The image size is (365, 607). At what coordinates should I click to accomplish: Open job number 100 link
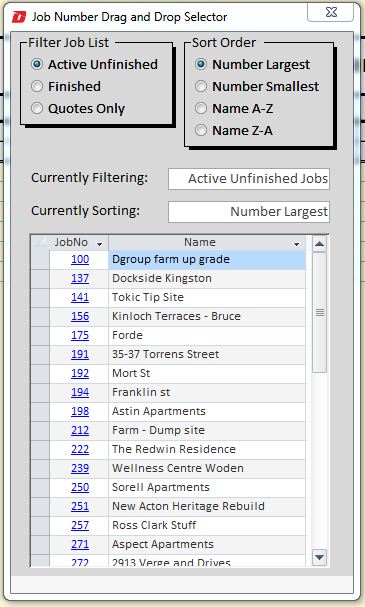click(x=80, y=259)
